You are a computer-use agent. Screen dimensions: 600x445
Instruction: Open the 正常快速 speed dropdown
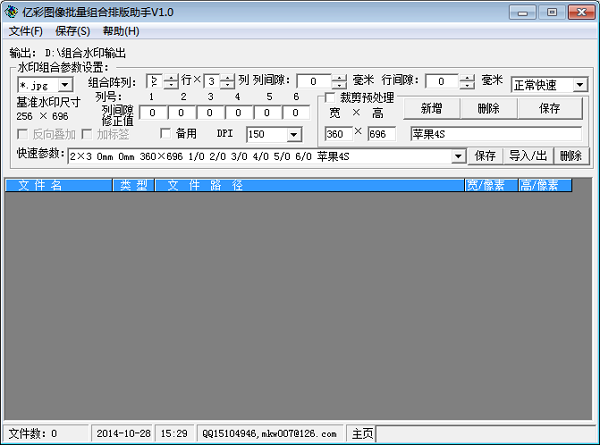(x=580, y=85)
